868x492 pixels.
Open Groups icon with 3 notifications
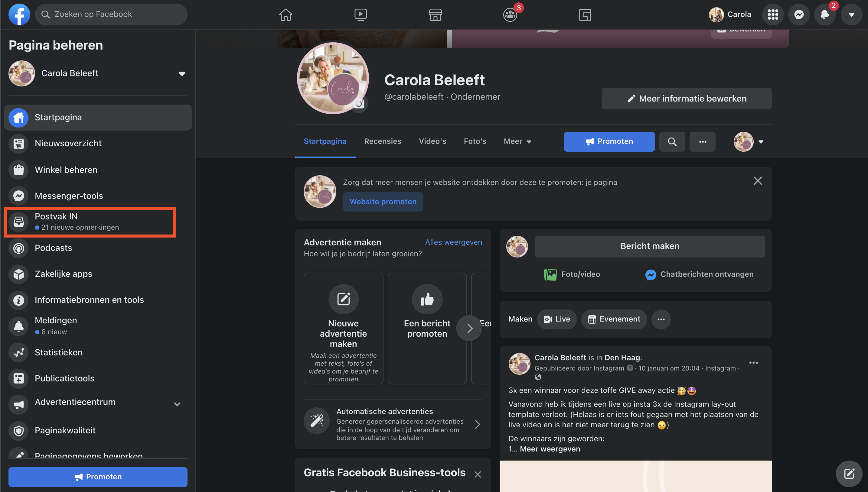point(510,15)
